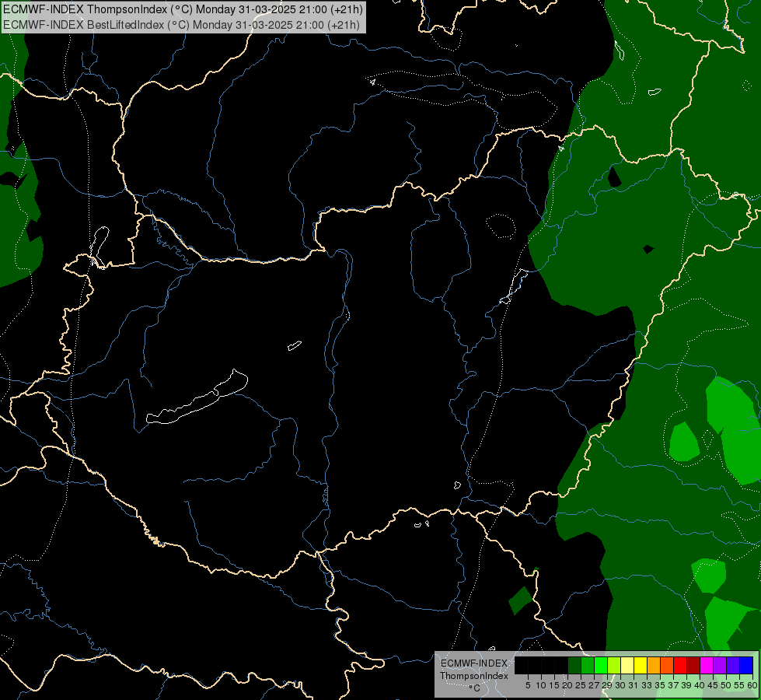Click the magenta 40–45 legend swatch
The width and height of the screenshot is (761, 700).
point(707,666)
